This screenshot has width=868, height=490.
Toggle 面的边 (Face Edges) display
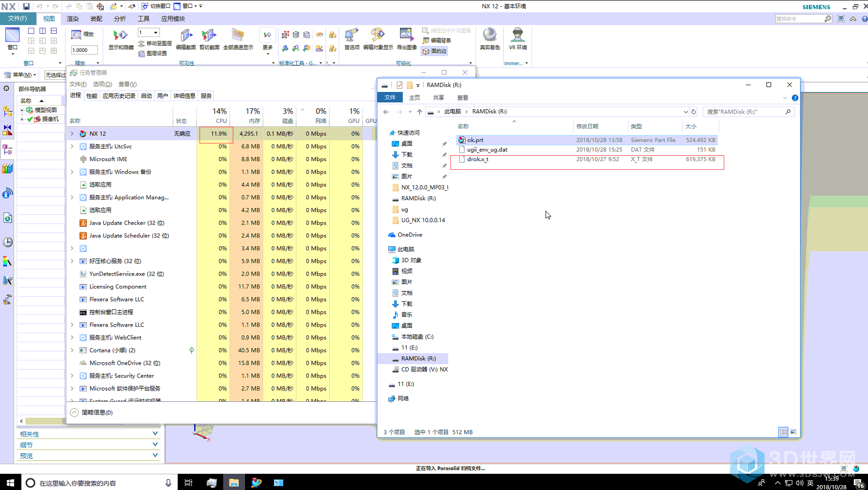pyautogui.click(x=434, y=51)
